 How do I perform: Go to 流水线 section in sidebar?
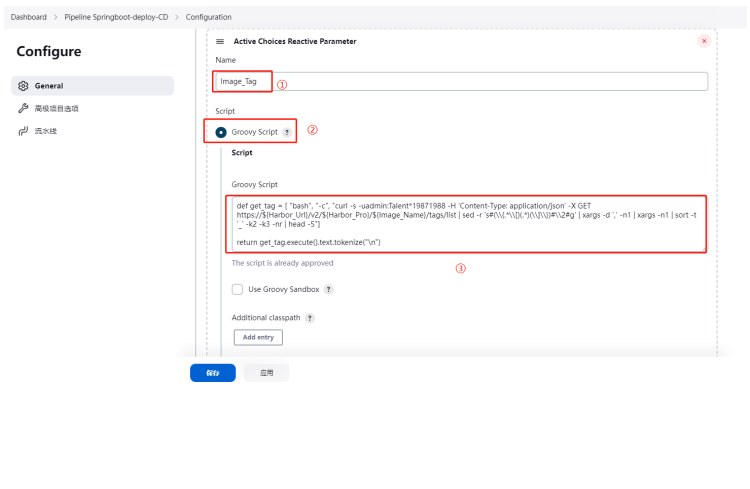tap(46, 131)
